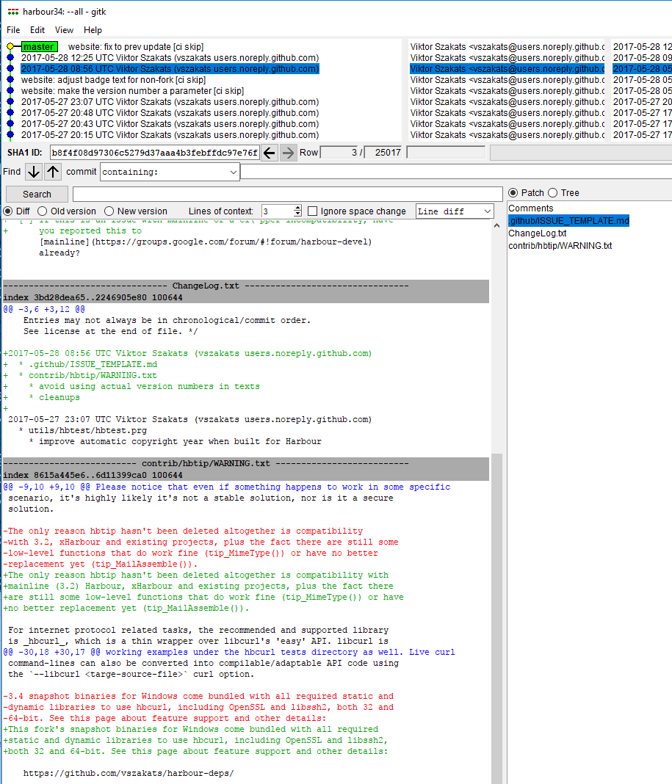Click the gitk app icon in title bar

(12, 12)
